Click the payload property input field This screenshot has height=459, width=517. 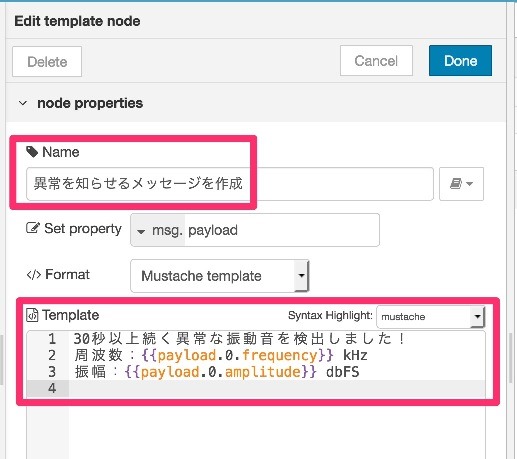pyautogui.click(x=282, y=230)
